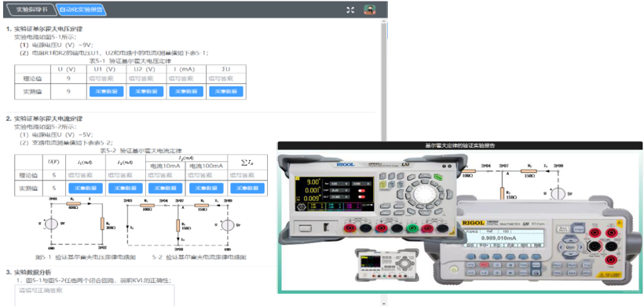Screen dimensions: 644x307
Task: Click the red DCI key on the multimeter
Action: [x=485, y=265]
